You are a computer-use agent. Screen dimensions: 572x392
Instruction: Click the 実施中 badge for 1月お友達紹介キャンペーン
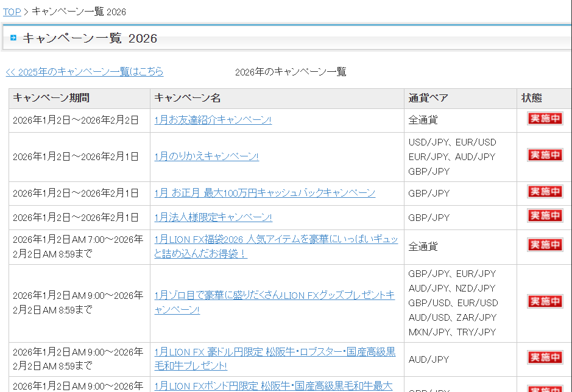tap(545, 119)
